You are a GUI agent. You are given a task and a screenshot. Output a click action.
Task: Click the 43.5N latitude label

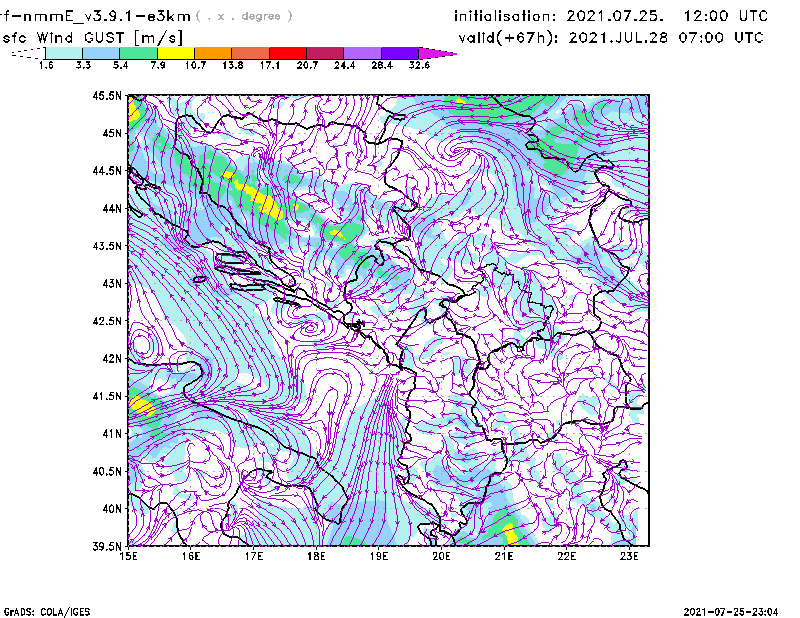[107, 246]
